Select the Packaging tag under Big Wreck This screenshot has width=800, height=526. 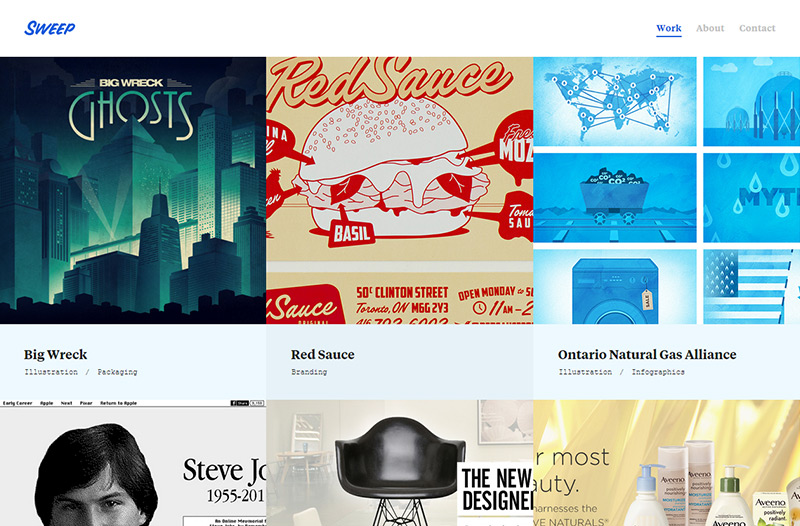pyautogui.click(x=117, y=372)
